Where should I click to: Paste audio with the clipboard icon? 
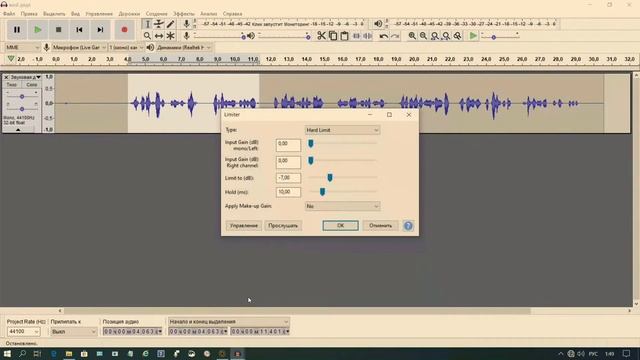point(344,36)
